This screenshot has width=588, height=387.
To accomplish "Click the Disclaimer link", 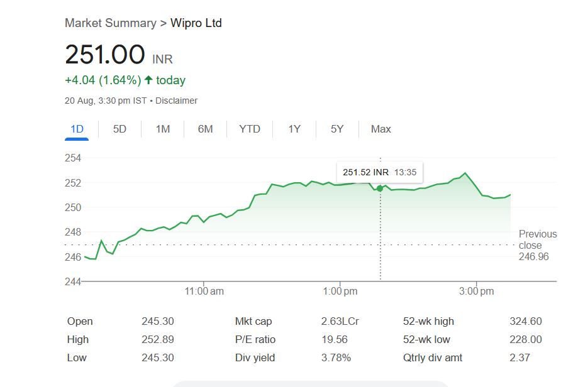I will [176, 101].
